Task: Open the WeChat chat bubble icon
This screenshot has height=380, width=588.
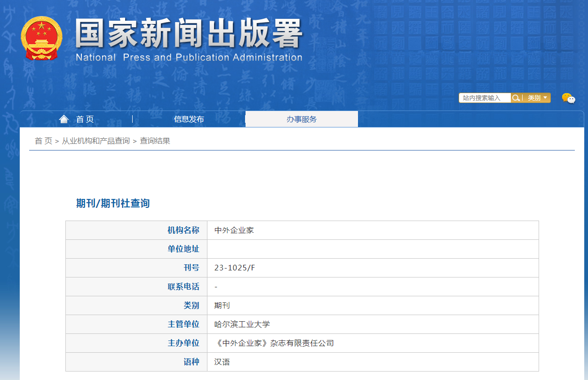Action: [568, 98]
